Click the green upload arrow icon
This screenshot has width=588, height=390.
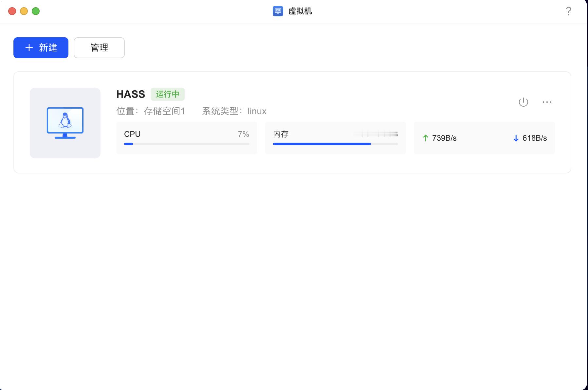[x=425, y=138]
